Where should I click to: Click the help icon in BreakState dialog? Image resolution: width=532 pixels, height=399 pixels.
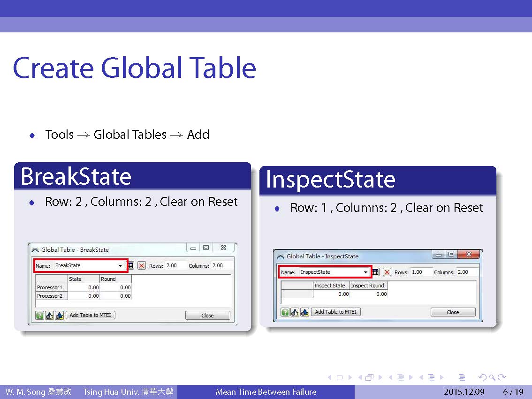[40, 316]
